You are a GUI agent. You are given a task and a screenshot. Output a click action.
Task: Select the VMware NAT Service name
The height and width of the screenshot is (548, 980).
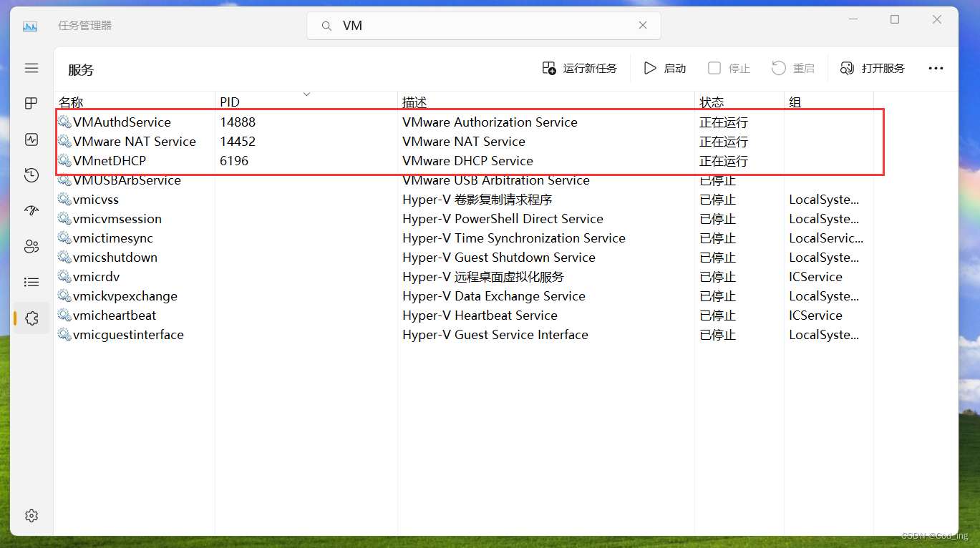click(135, 142)
